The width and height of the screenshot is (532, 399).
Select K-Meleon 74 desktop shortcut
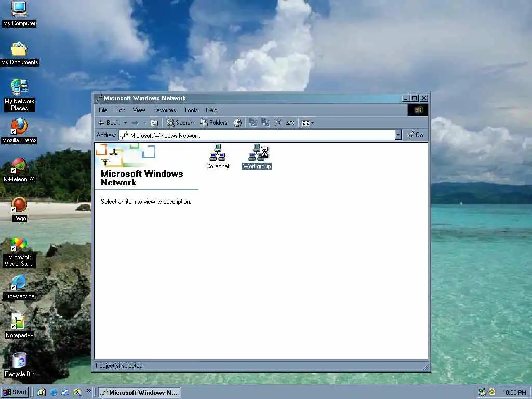[x=19, y=170]
